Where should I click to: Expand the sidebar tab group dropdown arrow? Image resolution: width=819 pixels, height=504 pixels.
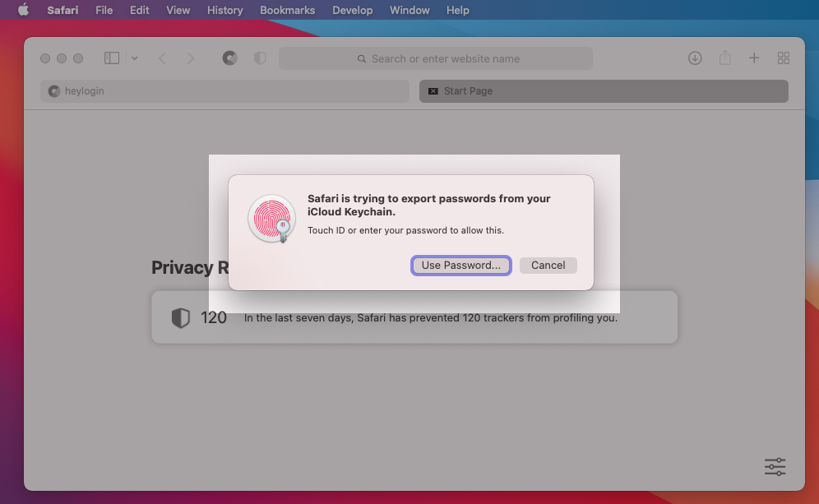point(135,58)
